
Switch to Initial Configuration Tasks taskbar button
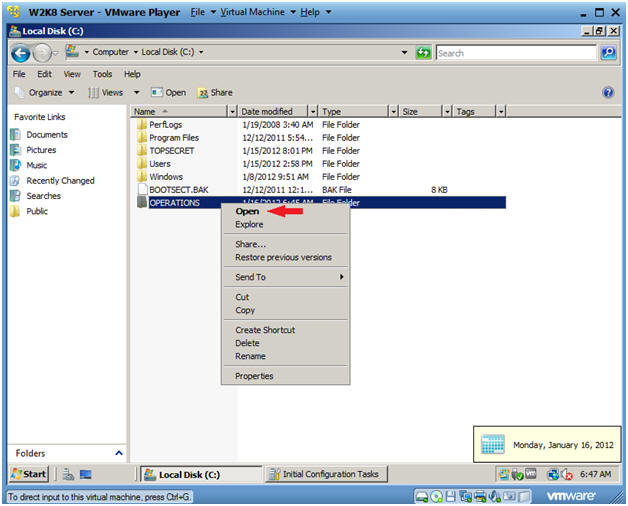pyautogui.click(x=326, y=474)
